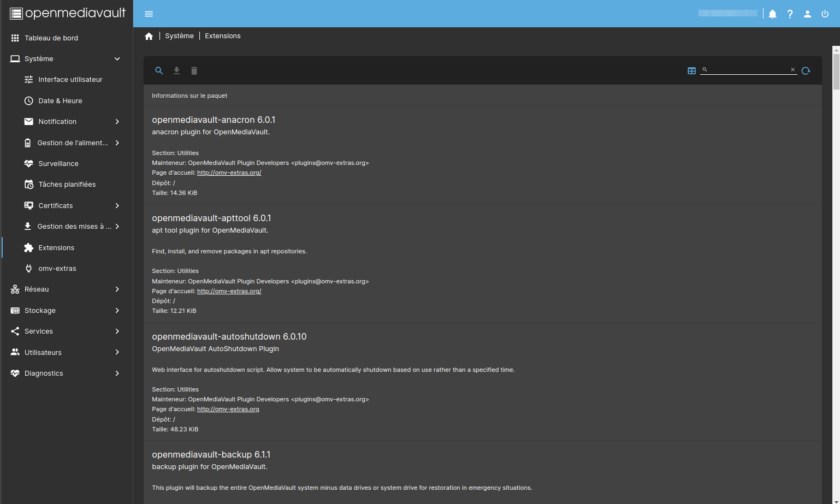
Task: Collapse the Système menu section
Action: coord(117,59)
